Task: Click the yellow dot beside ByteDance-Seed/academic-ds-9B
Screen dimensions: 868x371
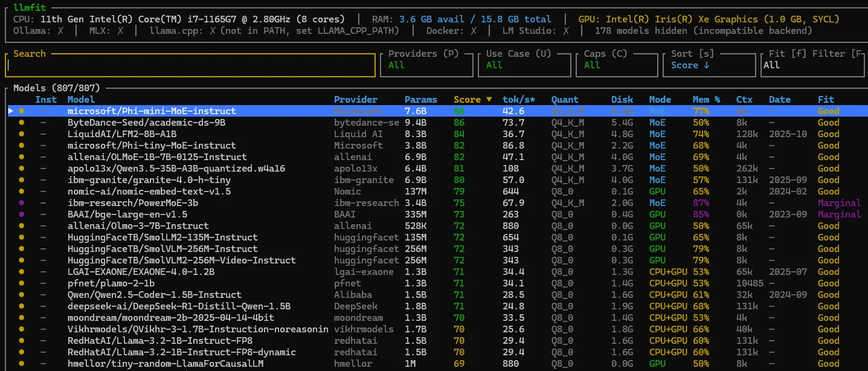Action: point(21,123)
